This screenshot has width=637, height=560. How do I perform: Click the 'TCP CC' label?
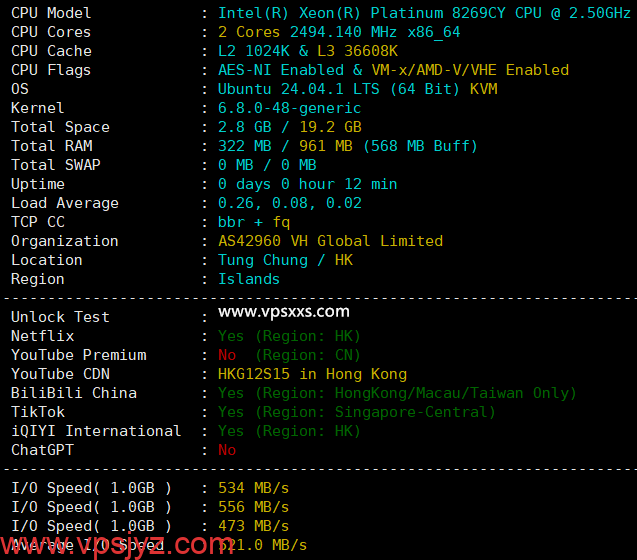pyautogui.click(x=37, y=222)
